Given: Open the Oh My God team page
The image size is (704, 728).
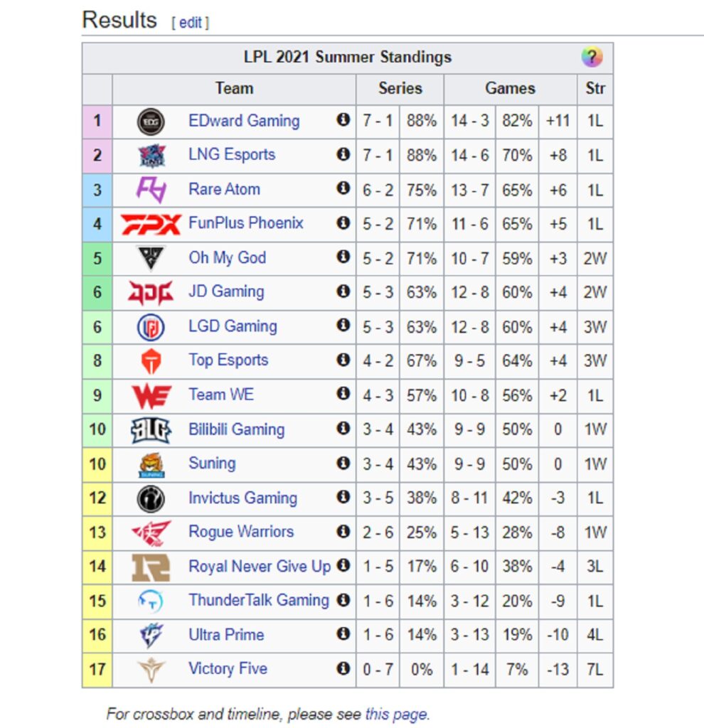Looking at the screenshot, I should pyautogui.click(x=227, y=257).
